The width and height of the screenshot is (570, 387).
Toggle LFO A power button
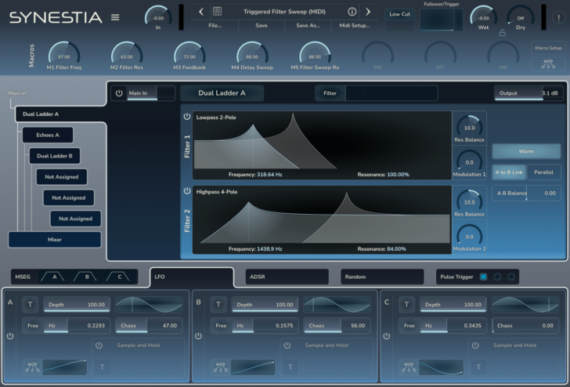point(10,336)
